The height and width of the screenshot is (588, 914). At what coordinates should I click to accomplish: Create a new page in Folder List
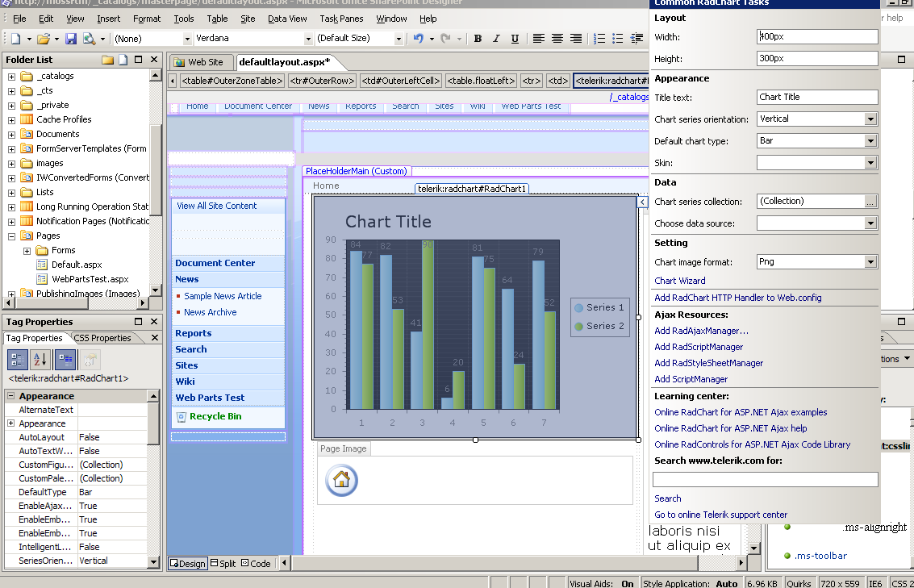click(x=123, y=60)
